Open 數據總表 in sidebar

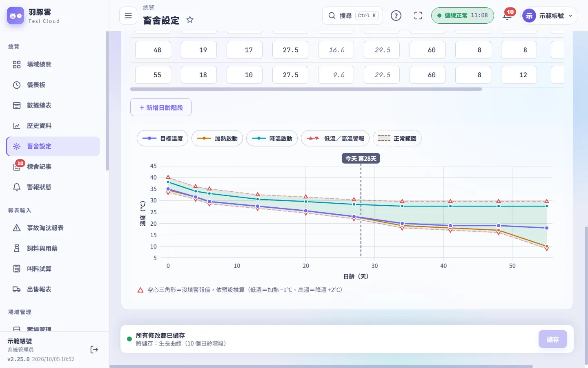[53, 105]
